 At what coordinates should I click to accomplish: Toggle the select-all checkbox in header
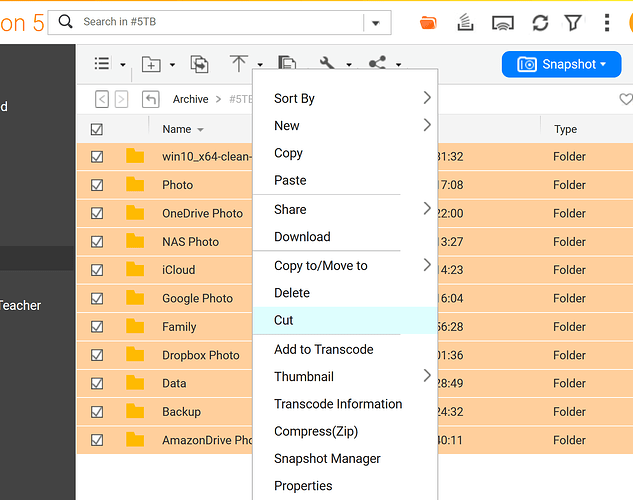[x=97, y=129]
